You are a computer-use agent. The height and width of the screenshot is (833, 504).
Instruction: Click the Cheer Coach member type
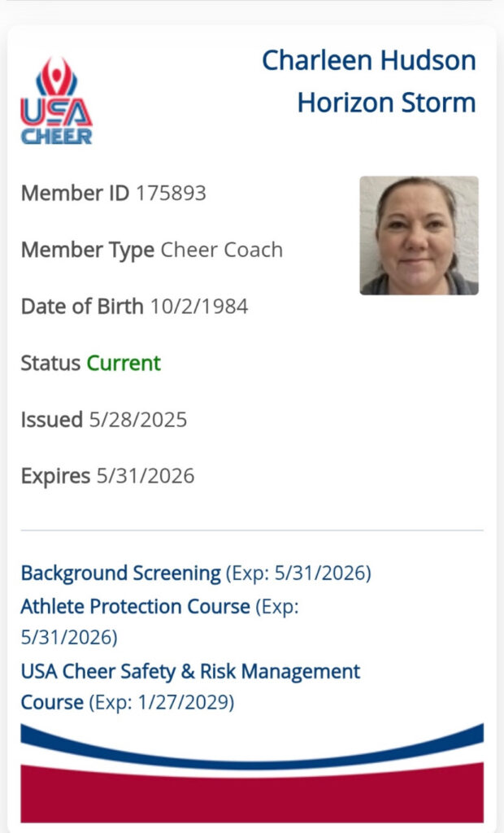coord(222,250)
